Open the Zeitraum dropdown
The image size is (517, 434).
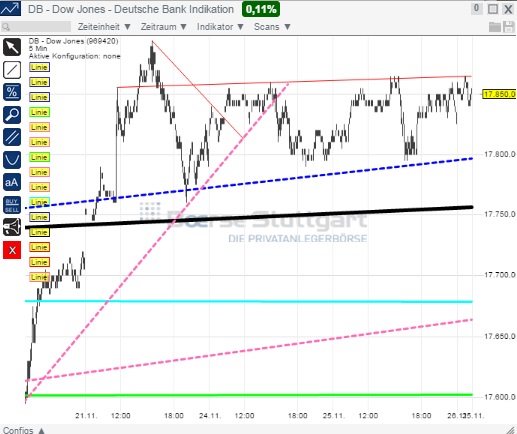pyautogui.click(x=163, y=27)
